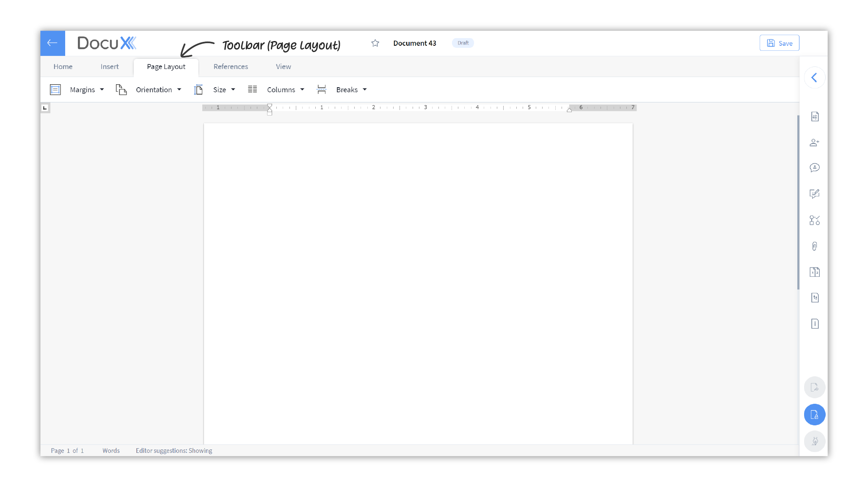Viewport: 868px width, 488px height.
Task: Click the Document 43 title
Action: (x=414, y=43)
